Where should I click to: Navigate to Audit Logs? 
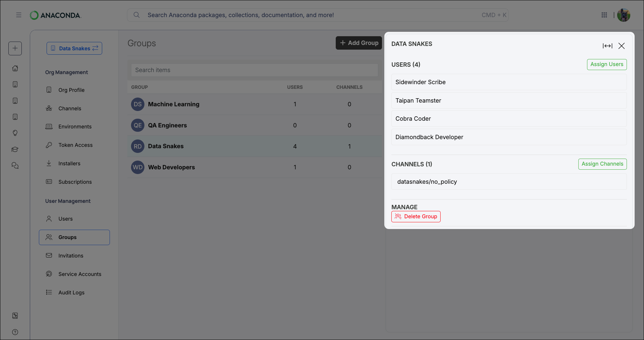(x=71, y=292)
